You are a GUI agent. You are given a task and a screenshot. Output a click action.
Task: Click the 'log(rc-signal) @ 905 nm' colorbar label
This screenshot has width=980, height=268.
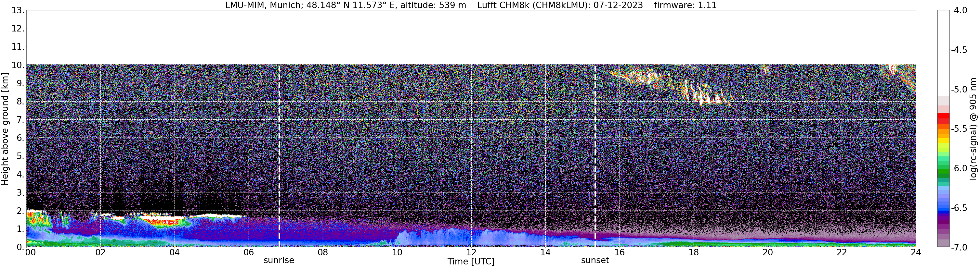973,129
